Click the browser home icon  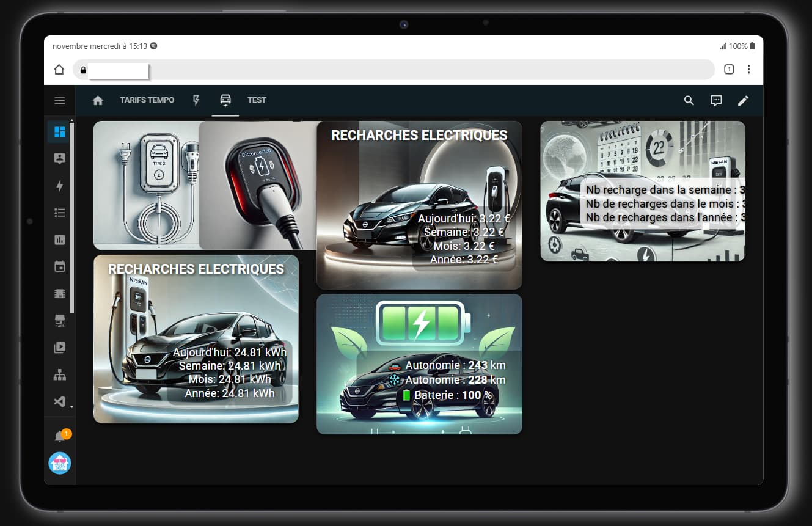tap(59, 70)
